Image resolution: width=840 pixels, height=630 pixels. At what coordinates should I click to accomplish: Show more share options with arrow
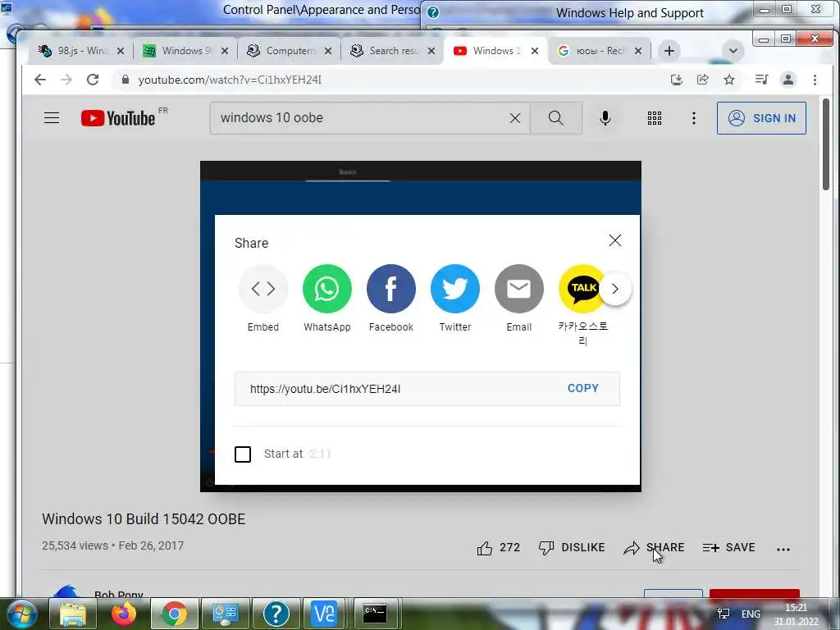615,290
